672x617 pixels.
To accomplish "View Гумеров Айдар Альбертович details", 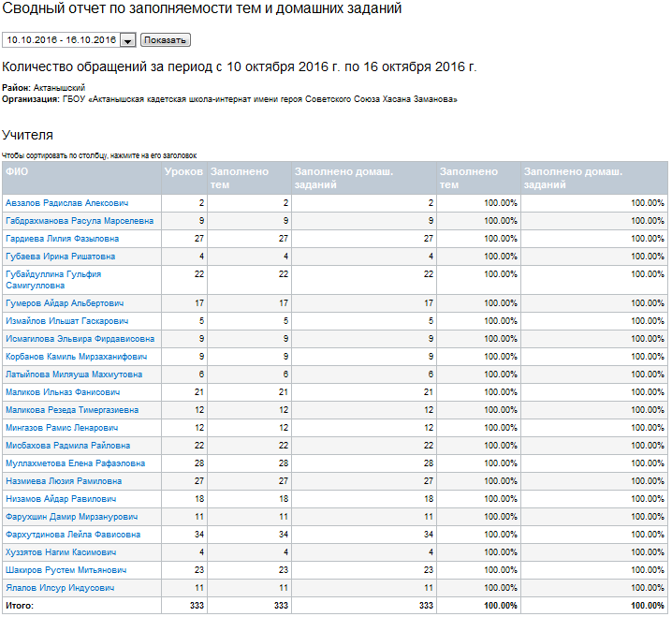I will (65, 303).
